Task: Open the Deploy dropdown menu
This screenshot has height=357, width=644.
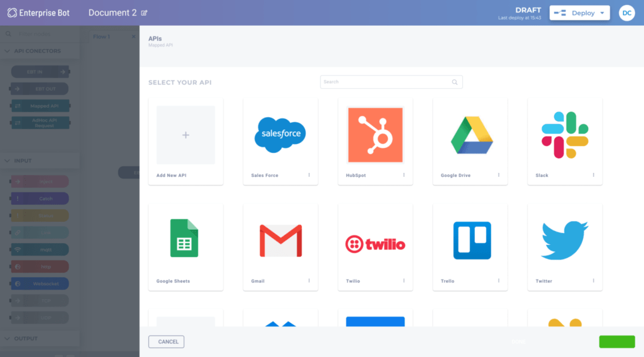Action: pos(579,13)
